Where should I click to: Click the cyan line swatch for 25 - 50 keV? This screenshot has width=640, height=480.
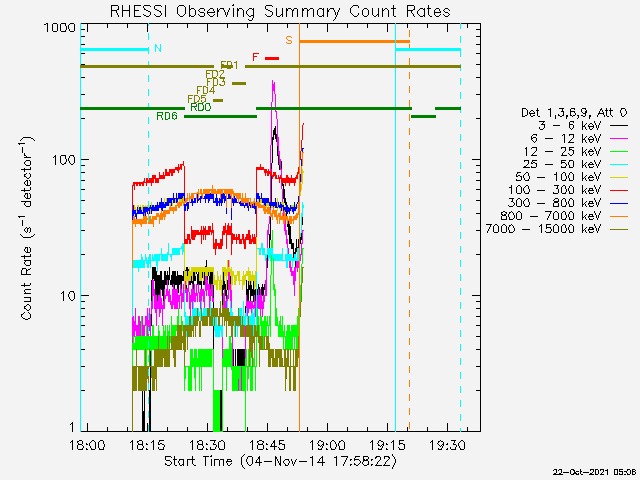pyautogui.click(x=619, y=164)
